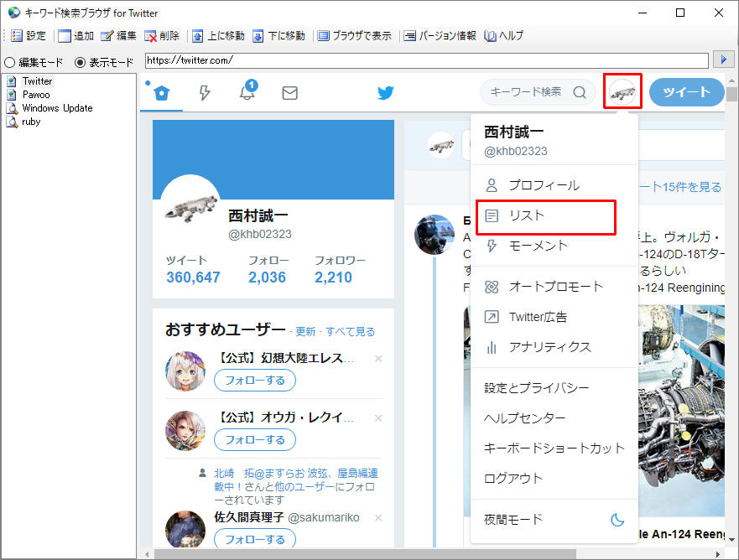This screenshot has width=739, height=560.
Task: Click the 西村誠一 profile name in card
Action: (258, 215)
